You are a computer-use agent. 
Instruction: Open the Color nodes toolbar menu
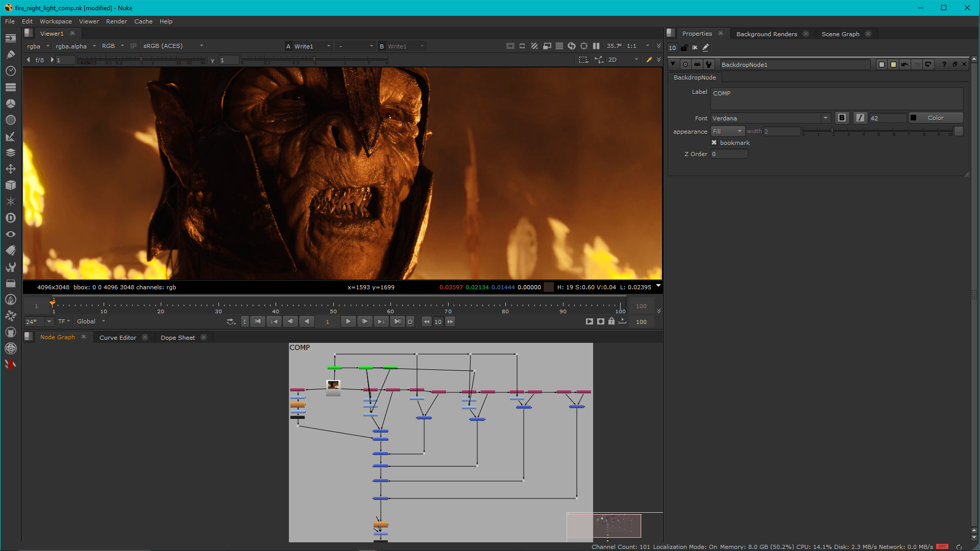coord(11,104)
